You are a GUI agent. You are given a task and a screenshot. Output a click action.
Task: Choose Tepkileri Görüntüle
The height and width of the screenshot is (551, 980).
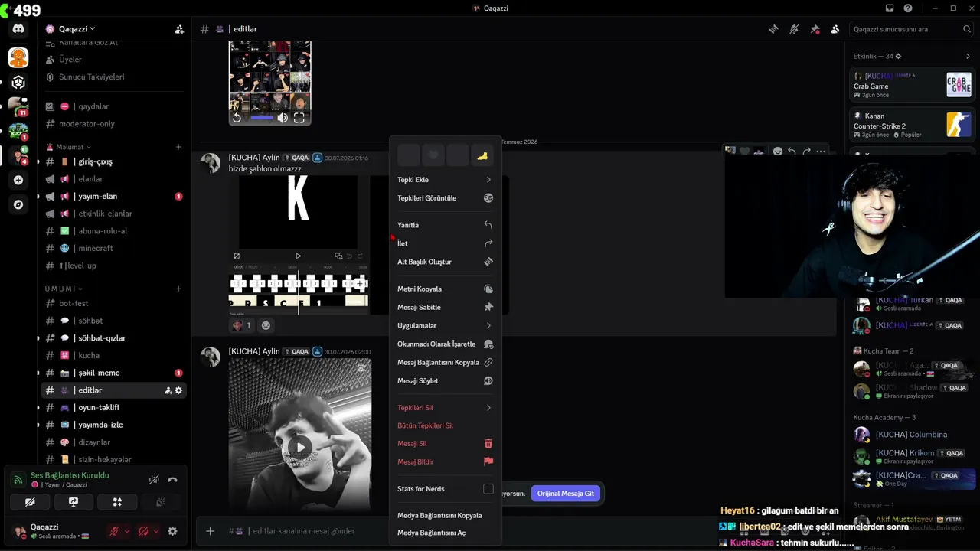[x=445, y=198]
